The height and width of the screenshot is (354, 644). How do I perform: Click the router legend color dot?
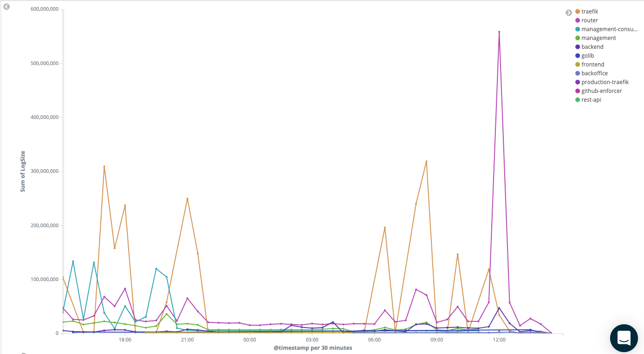coord(578,20)
